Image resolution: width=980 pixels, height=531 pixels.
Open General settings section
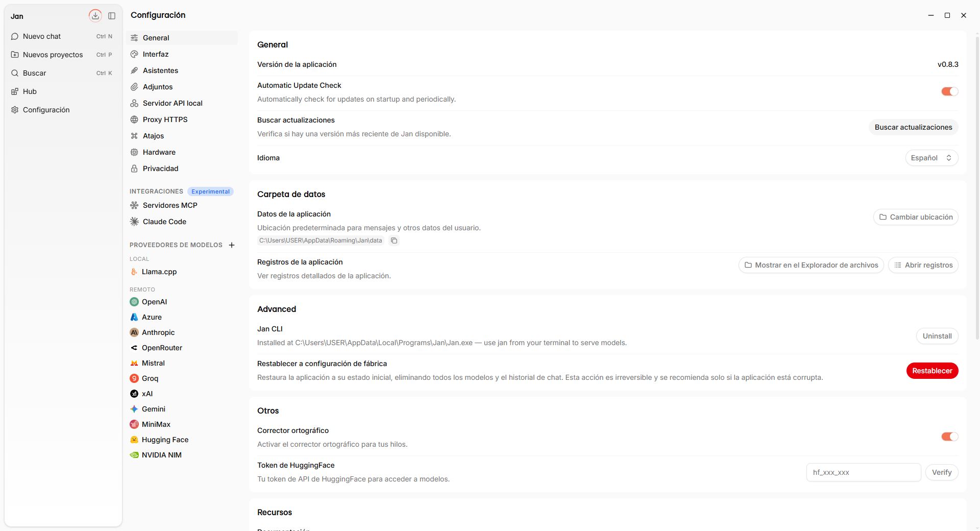tap(182, 38)
